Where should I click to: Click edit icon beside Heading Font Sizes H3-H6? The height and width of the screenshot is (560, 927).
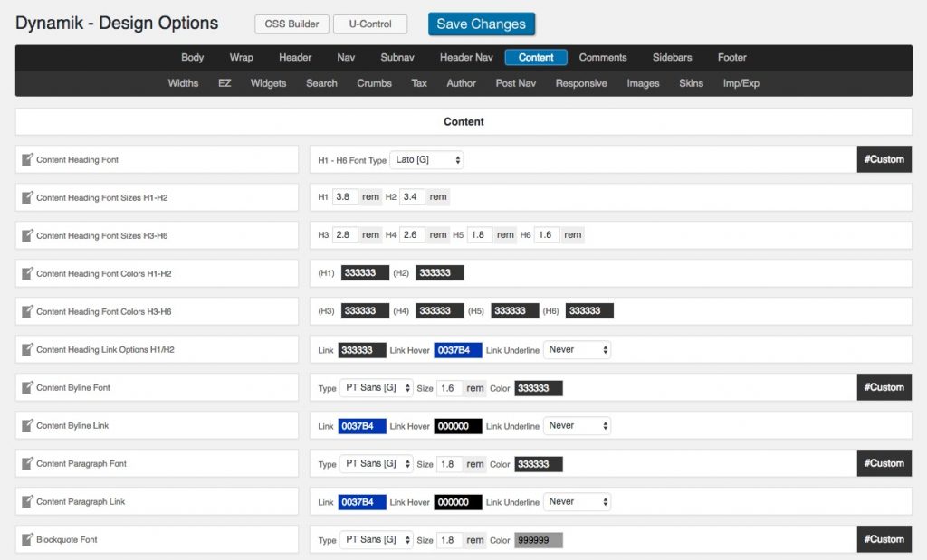click(x=27, y=235)
